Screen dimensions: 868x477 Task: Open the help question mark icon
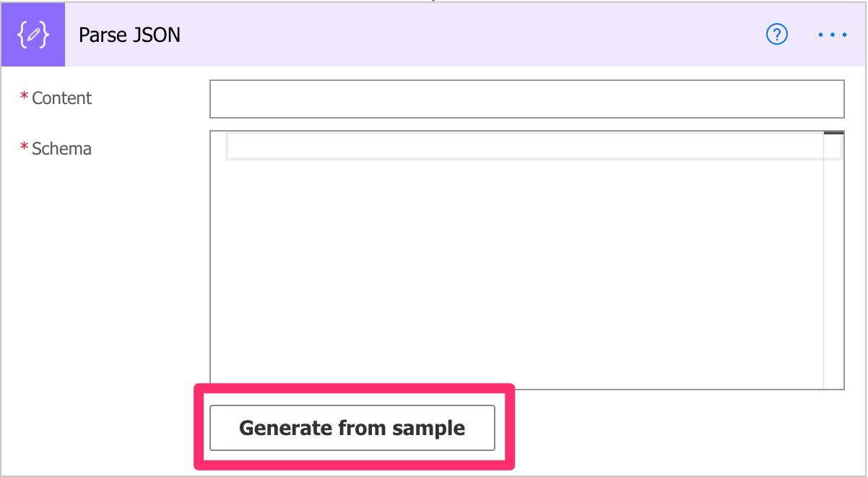tap(776, 35)
